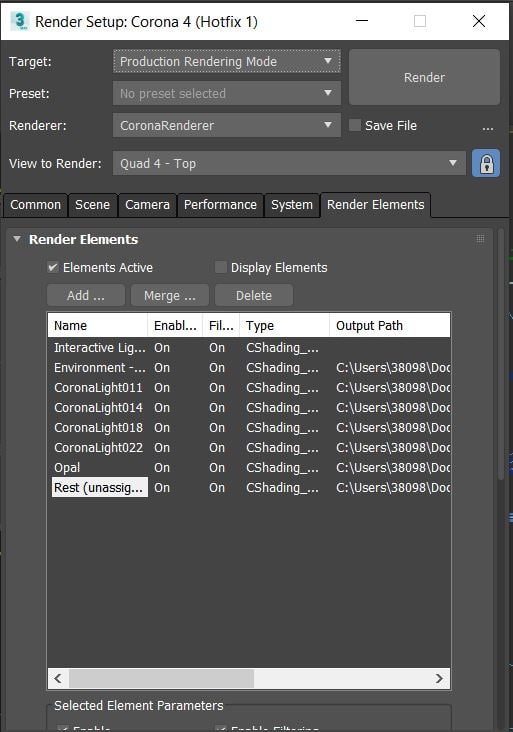Image resolution: width=513 pixels, height=732 pixels.
Task: Open the Target dropdown
Action: (x=226, y=61)
